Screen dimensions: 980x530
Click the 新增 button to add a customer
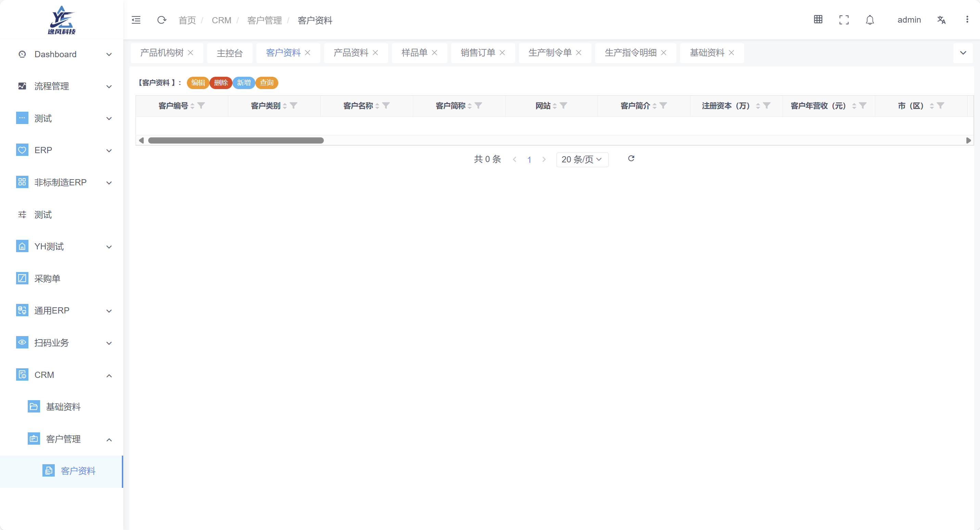point(244,83)
